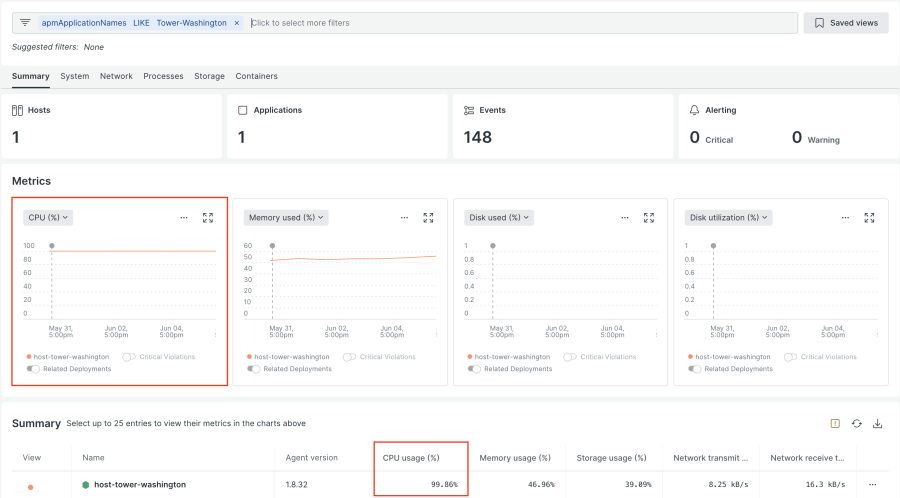Toggle Related Deployments on Disk utilization chart
900x498 pixels.
pyautogui.click(x=695, y=369)
